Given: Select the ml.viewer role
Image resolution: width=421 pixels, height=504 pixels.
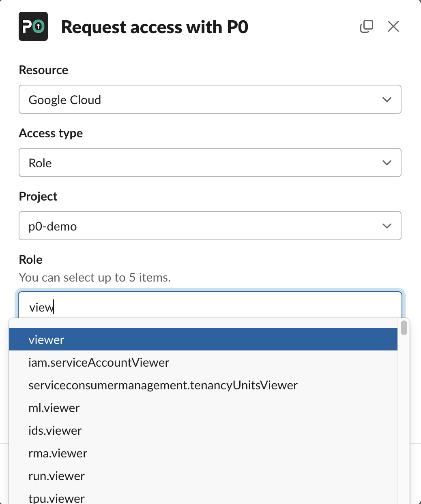Looking at the screenshot, I should pos(54,408).
